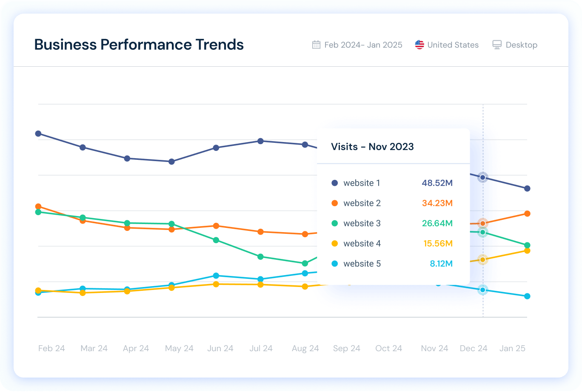Click the Visits - Nov 2023 tooltip header
Viewport: 582px width, 392px height.
[372, 147]
